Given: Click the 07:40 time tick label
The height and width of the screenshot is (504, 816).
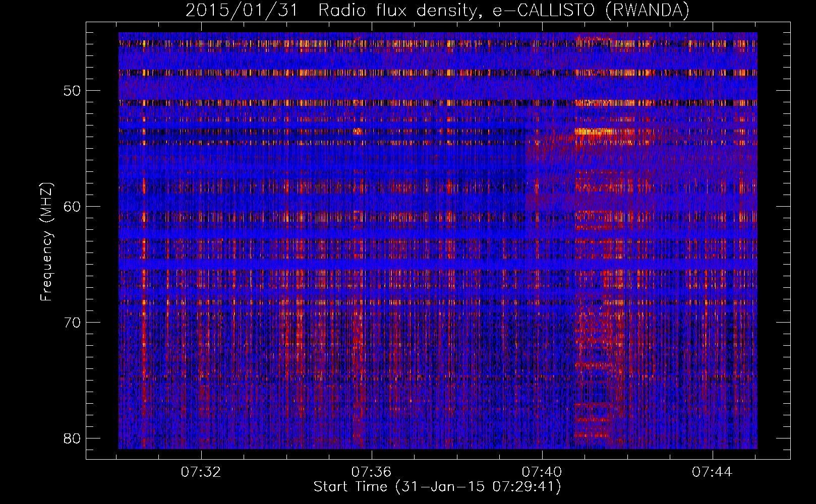Looking at the screenshot, I should click(x=542, y=472).
